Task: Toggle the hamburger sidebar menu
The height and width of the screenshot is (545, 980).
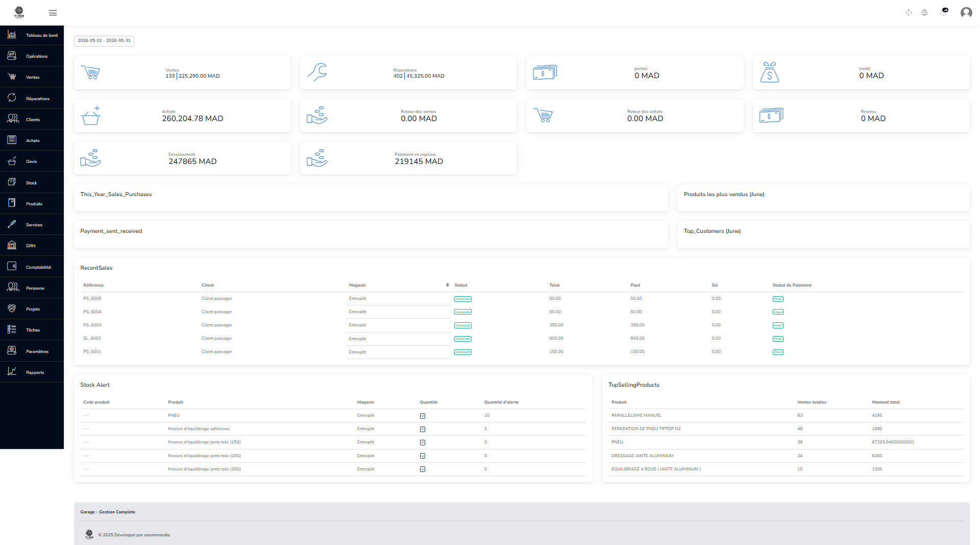Action: pyautogui.click(x=53, y=13)
